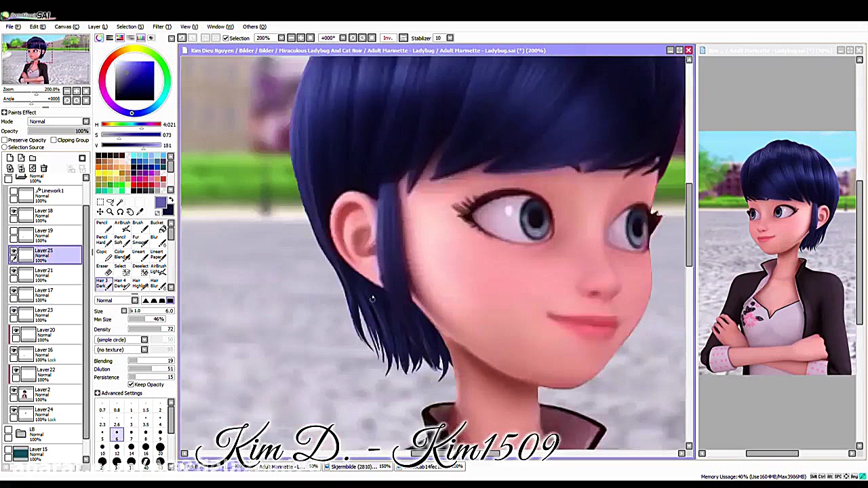Create a new layer folder
This screenshot has height=488, width=868.
(33, 158)
